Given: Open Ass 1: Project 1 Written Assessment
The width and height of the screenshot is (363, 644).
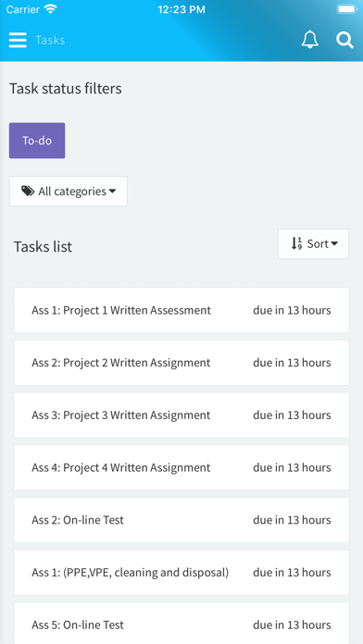Looking at the screenshot, I should 181,310.
